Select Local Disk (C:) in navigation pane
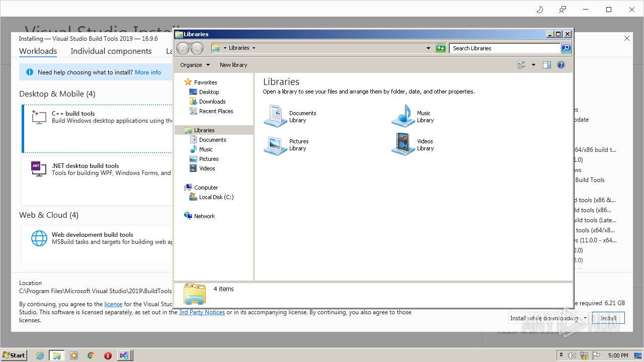The width and height of the screenshot is (644, 362). 216,197
